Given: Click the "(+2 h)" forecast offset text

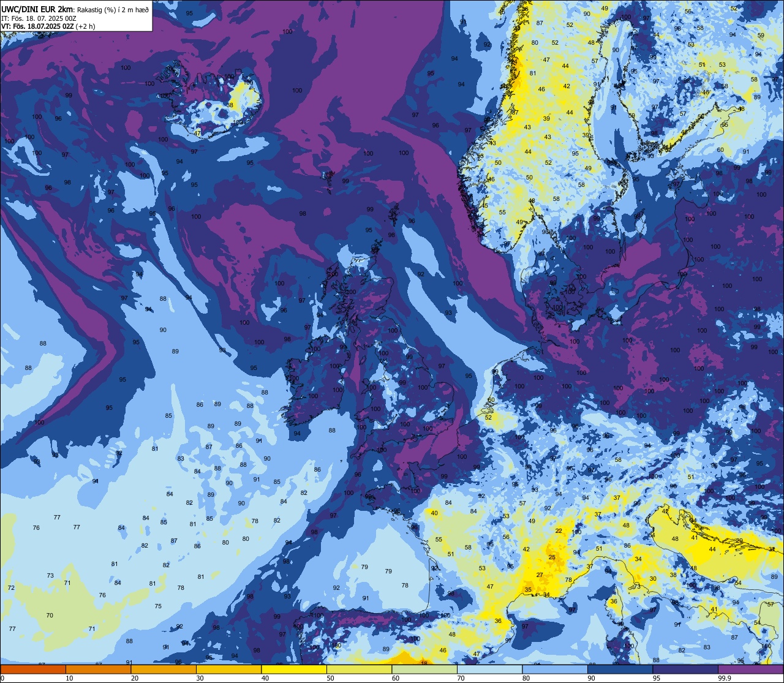Looking at the screenshot, I should (x=86, y=26).
